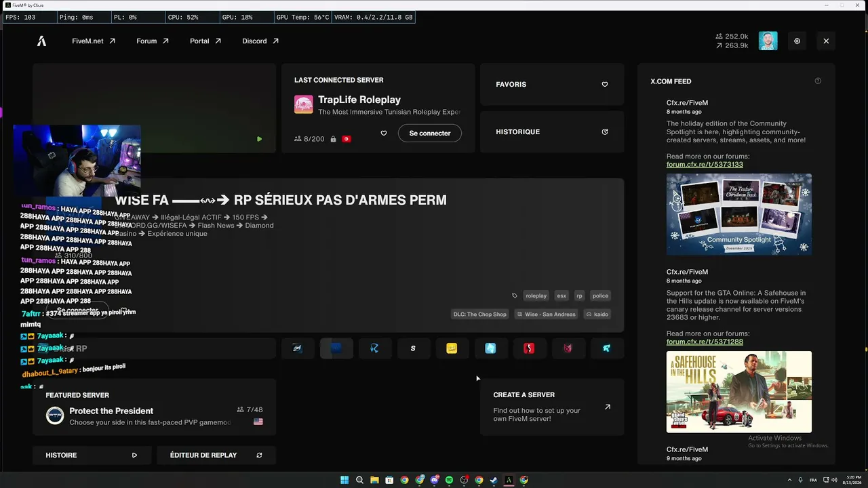Click the roleplay tag
The image size is (868, 488).
click(536, 296)
